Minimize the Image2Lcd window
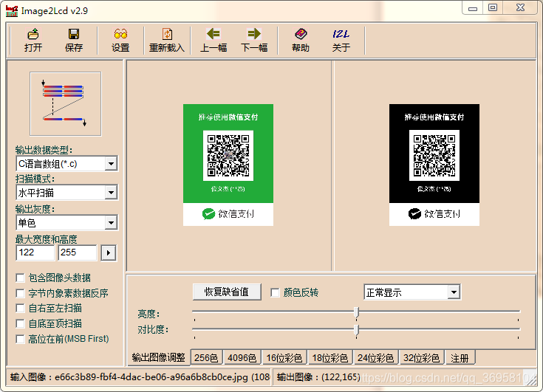 (473, 8)
